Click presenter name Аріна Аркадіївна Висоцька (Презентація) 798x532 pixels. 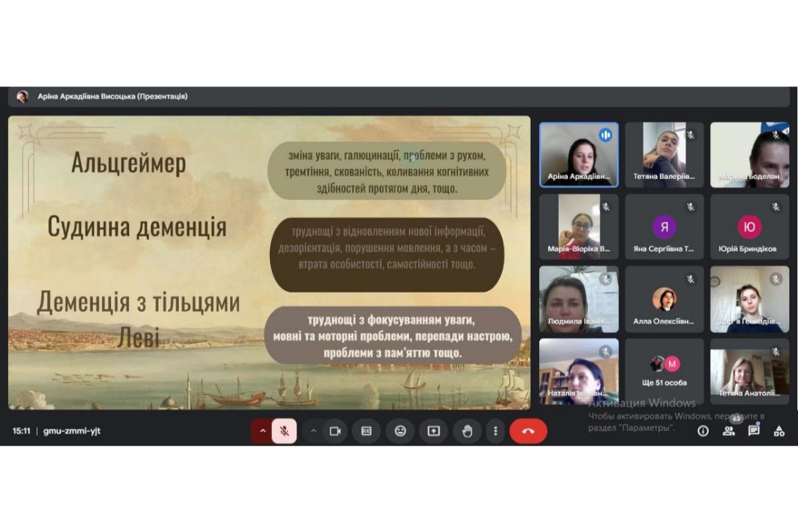(x=112, y=96)
